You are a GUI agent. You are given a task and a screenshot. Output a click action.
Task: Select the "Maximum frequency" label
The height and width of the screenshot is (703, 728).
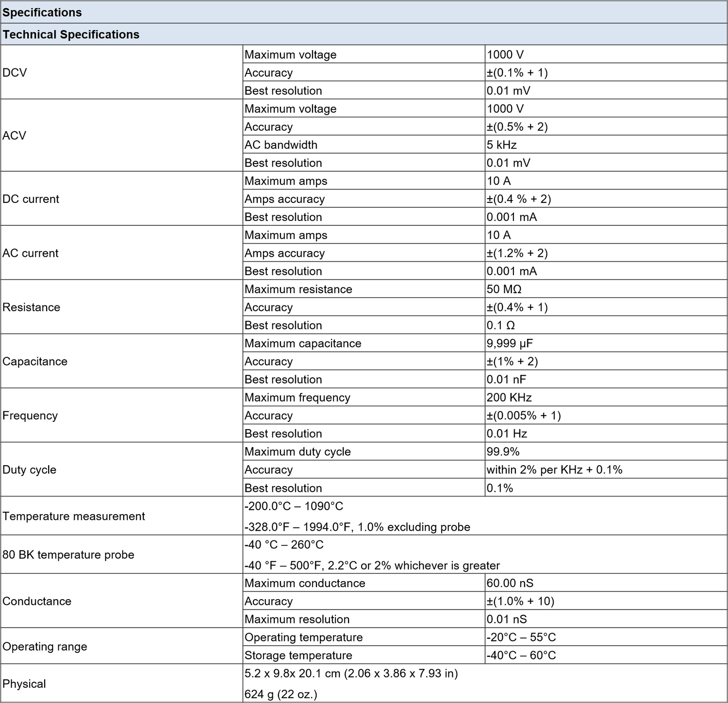(298, 398)
